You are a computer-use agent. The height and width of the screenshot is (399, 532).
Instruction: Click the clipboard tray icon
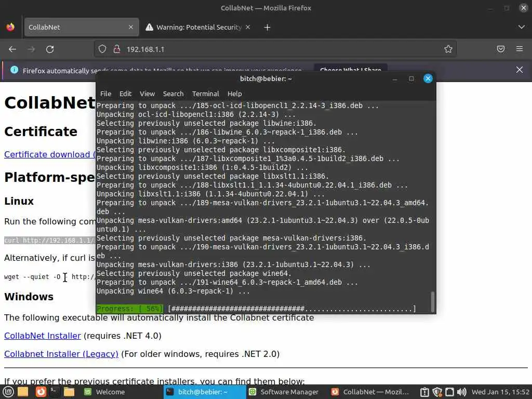click(424, 392)
